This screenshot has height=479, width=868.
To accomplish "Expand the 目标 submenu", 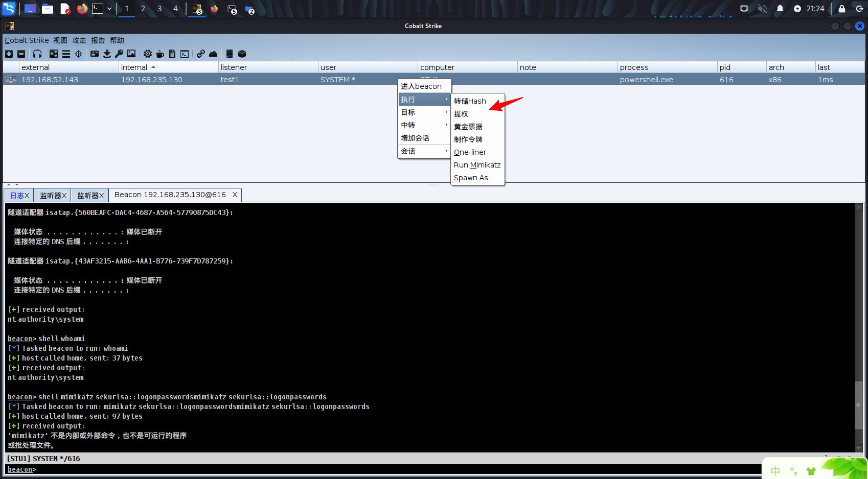I will (x=424, y=112).
